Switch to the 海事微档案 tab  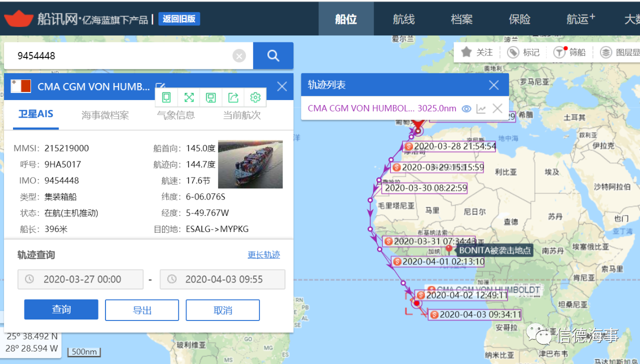click(x=105, y=115)
